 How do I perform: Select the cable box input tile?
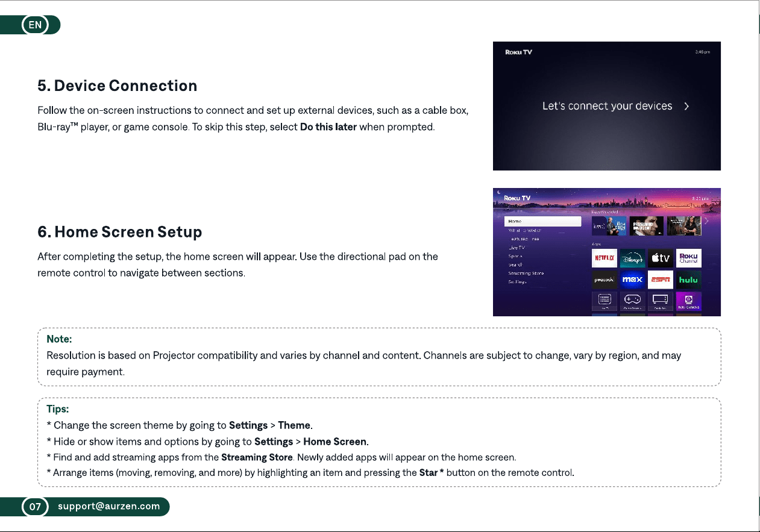[661, 301]
